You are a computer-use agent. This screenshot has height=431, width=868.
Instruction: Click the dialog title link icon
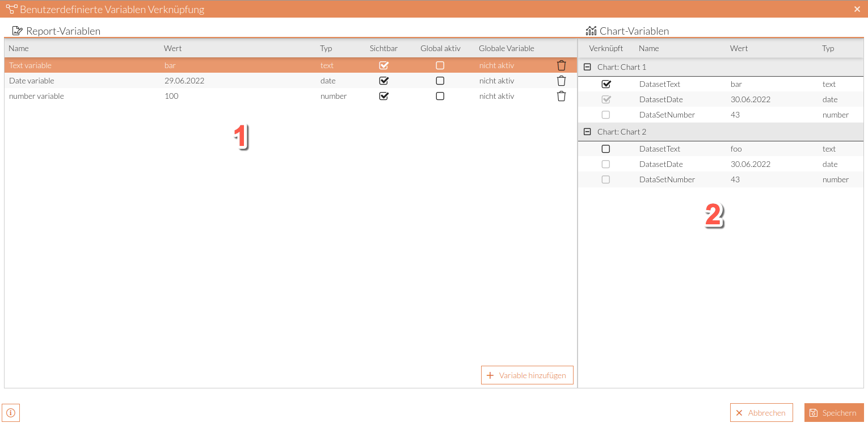click(11, 9)
